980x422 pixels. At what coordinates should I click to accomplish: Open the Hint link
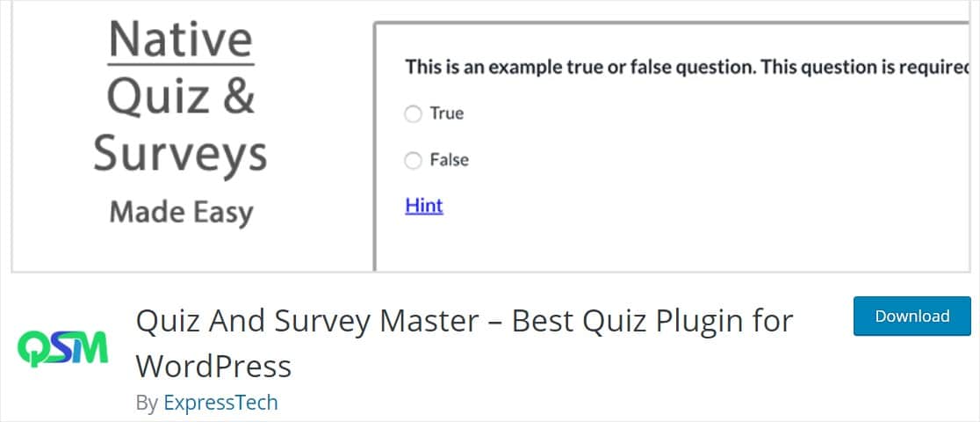(424, 206)
